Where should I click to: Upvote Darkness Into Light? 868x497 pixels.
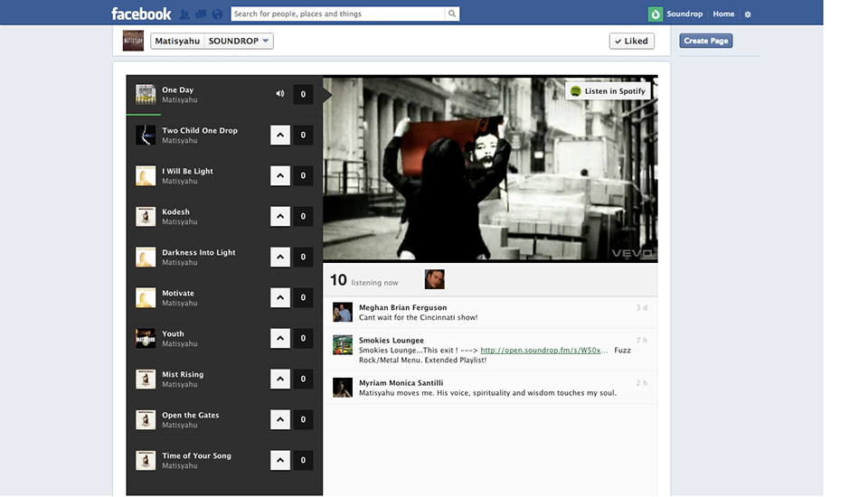[280, 257]
